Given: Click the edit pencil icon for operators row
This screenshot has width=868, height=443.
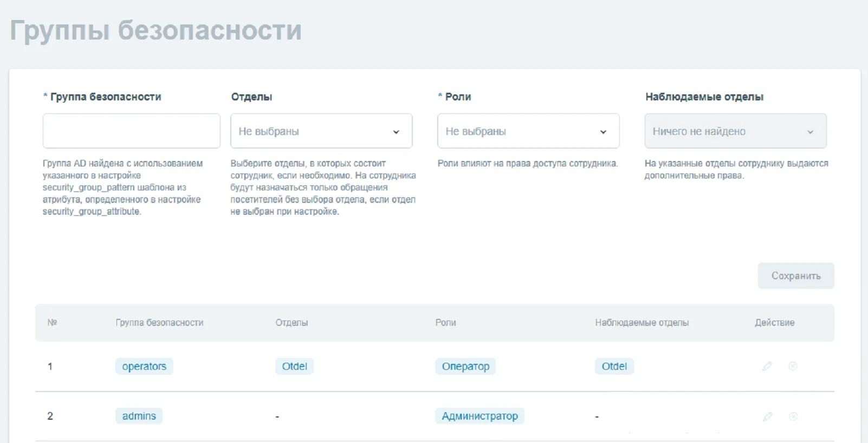Looking at the screenshot, I should point(767,366).
